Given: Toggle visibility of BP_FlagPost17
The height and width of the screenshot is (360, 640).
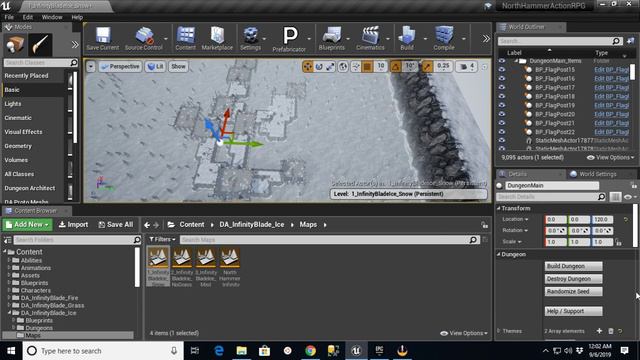Looking at the screenshot, I should tap(502, 87).
